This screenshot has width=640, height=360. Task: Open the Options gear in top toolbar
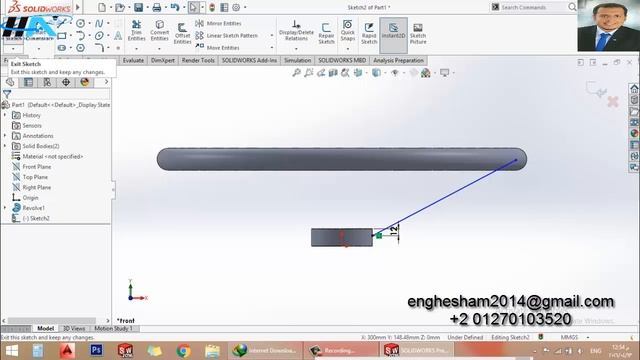(236, 7)
